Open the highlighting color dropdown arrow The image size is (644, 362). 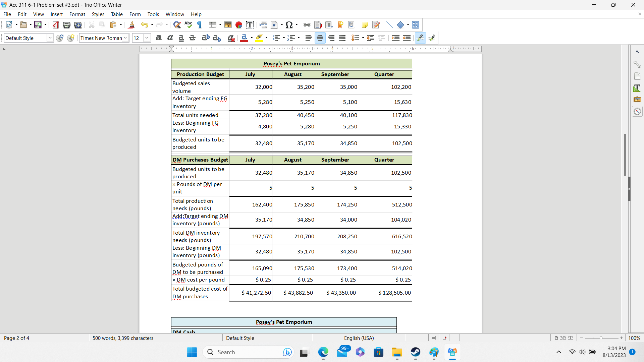point(266,38)
